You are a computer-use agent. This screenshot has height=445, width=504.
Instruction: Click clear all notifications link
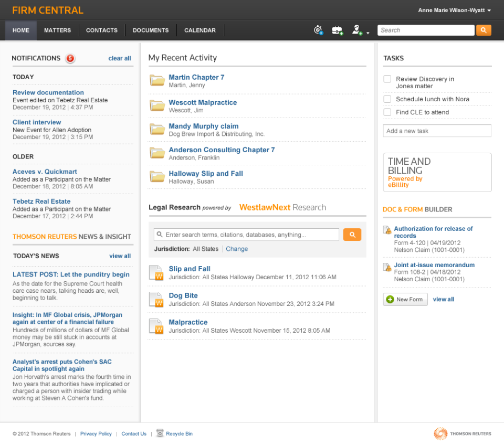120,58
